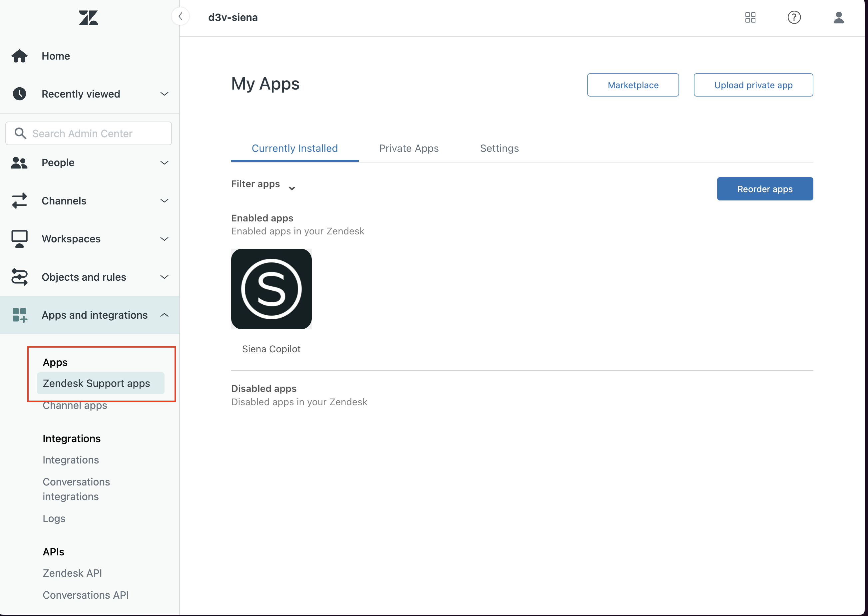Click the Zendesk logo icon
The height and width of the screenshot is (616, 868).
(88, 17)
